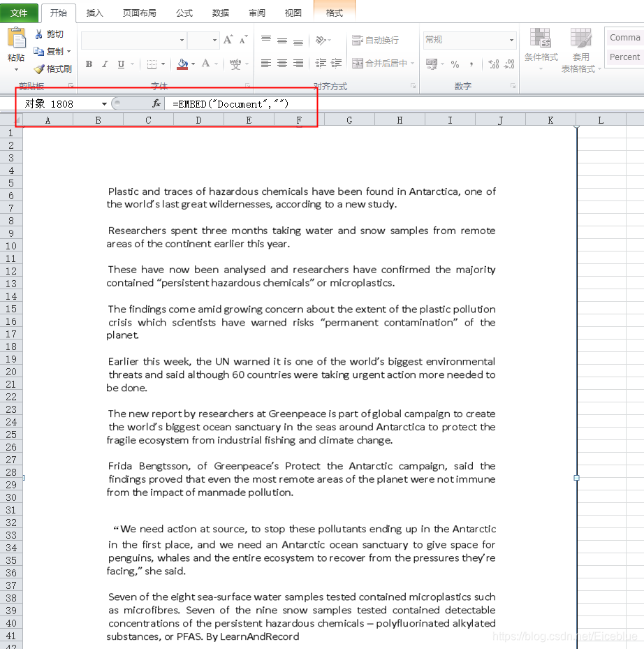Apply Percent style (%) format
Viewport: 644px width, 649px height.
click(455, 64)
